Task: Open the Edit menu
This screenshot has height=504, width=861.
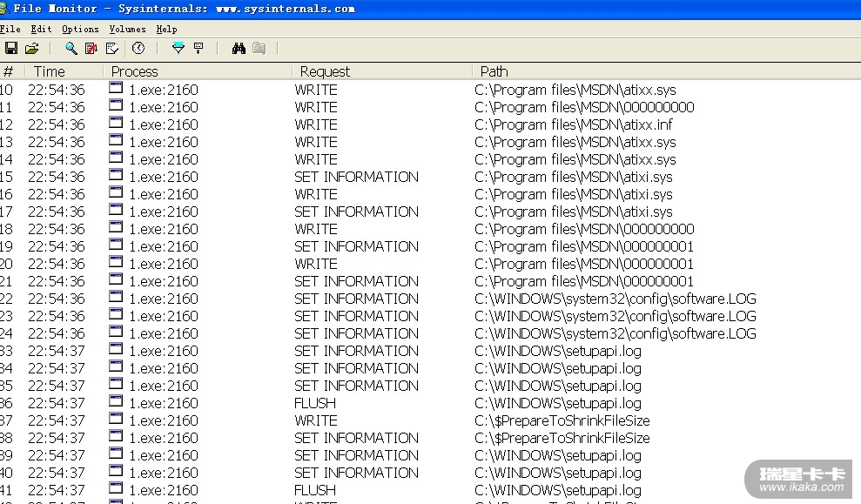Action: point(41,29)
